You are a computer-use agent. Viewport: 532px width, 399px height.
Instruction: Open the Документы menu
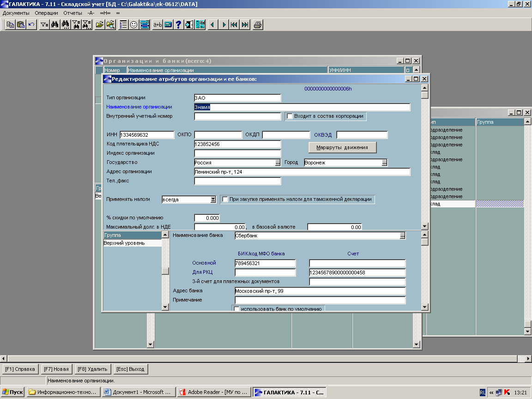pos(16,13)
